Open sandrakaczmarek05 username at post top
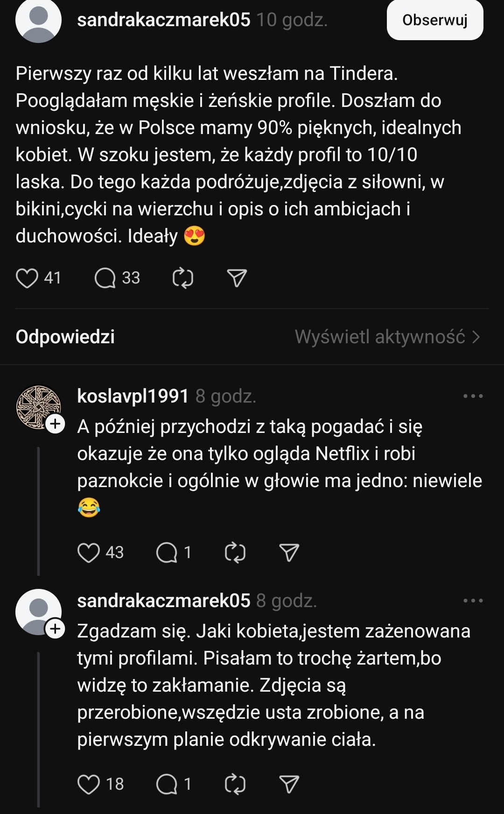The image size is (504, 814). click(164, 20)
